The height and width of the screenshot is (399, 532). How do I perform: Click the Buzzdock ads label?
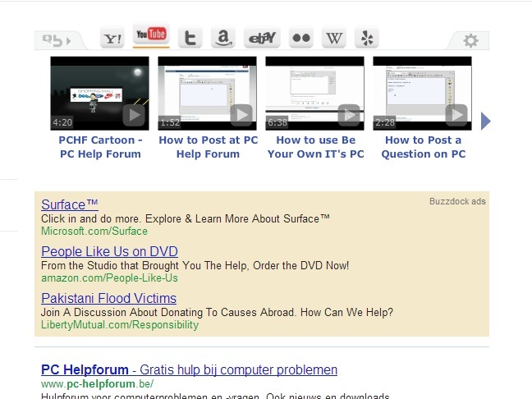457,201
